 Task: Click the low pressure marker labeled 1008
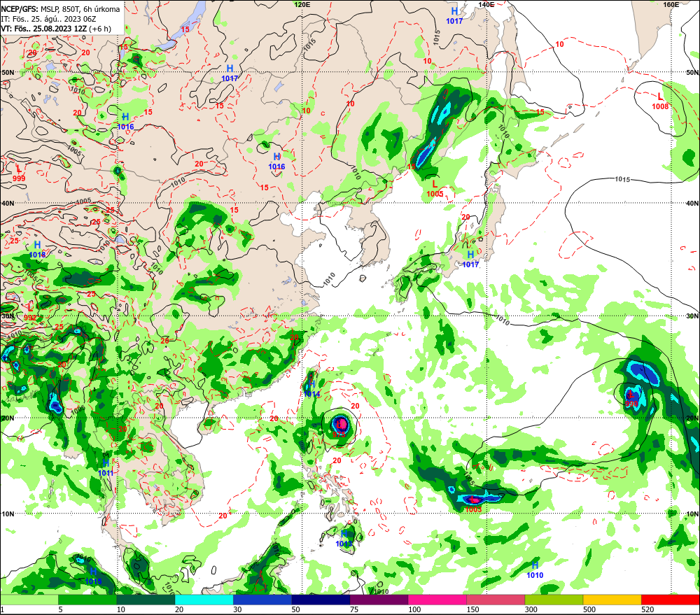(x=660, y=101)
